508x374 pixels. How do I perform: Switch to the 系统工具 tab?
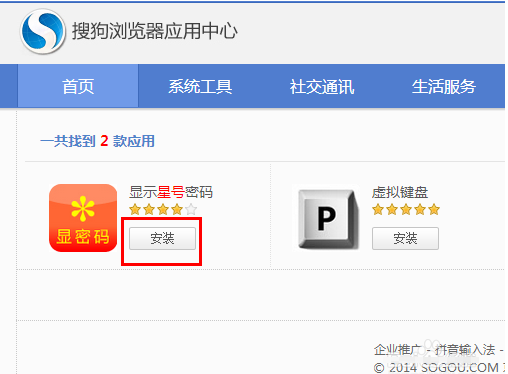click(x=200, y=86)
